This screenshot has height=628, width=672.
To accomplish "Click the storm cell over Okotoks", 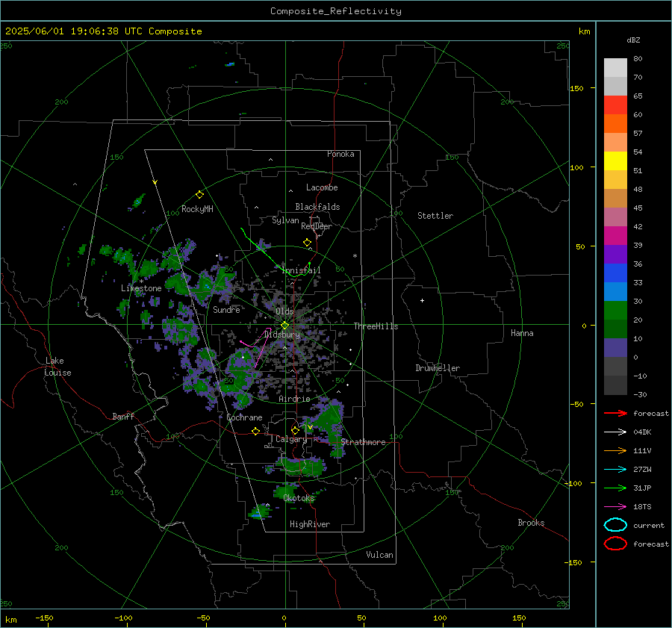I will click(x=286, y=491).
